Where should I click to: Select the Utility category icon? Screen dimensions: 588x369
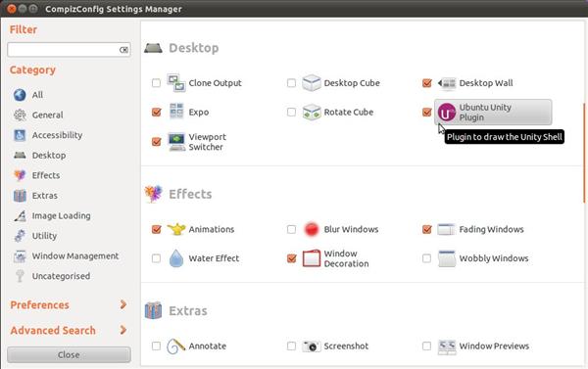(x=20, y=236)
